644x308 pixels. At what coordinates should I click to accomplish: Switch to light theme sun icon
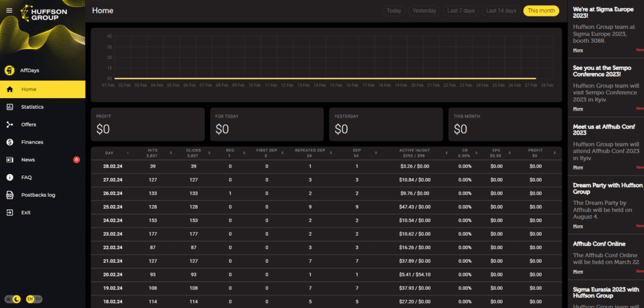click(x=8, y=299)
